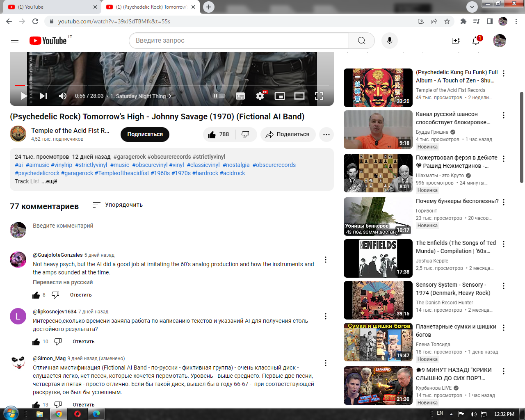Start voice search with microphone
This screenshot has height=420, width=525.
[390, 40]
